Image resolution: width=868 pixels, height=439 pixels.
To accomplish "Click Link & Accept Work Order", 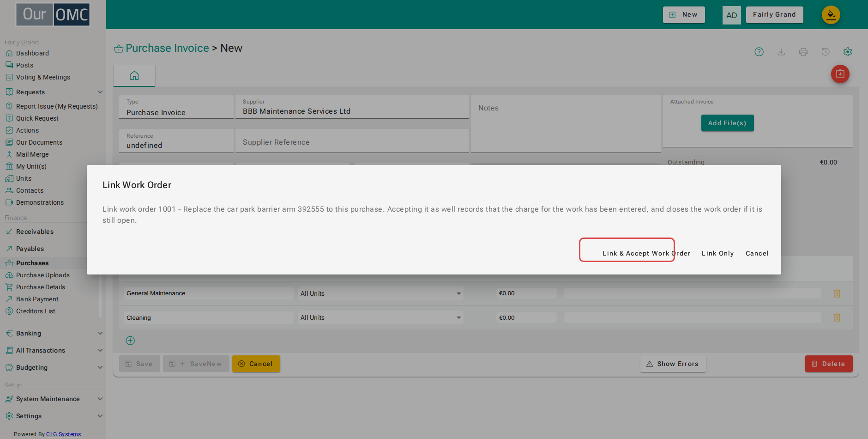I will pos(646,253).
